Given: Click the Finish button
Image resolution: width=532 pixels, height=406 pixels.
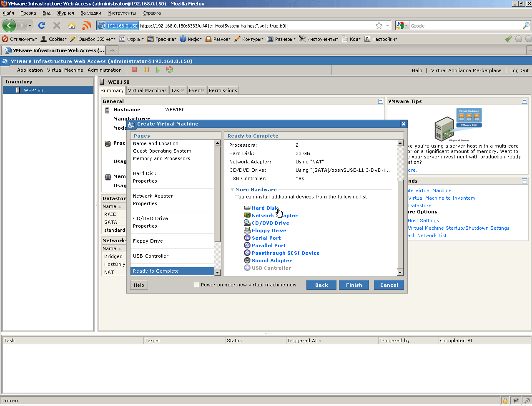Looking at the screenshot, I should click(354, 285).
